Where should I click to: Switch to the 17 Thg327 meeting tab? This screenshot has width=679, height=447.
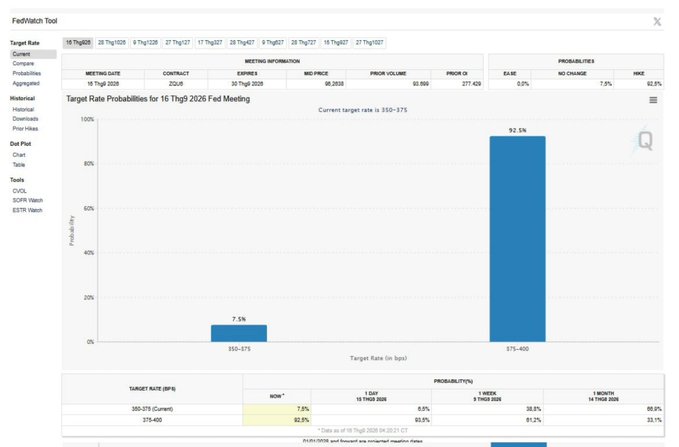click(210, 42)
